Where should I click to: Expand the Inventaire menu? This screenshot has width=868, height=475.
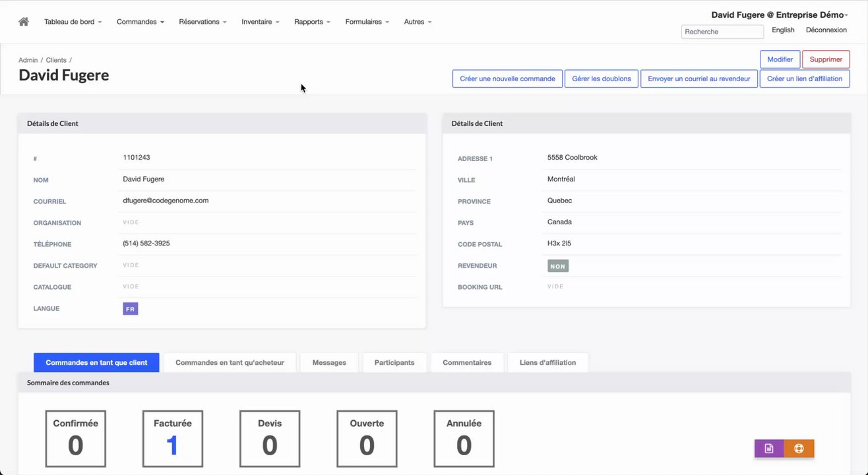(260, 22)
